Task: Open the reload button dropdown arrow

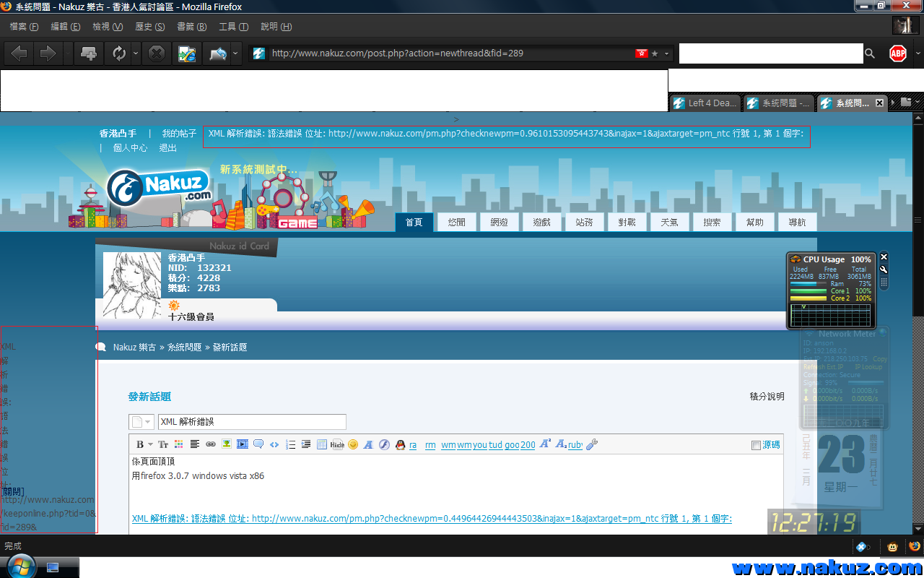Action: (x=136, y=53)
